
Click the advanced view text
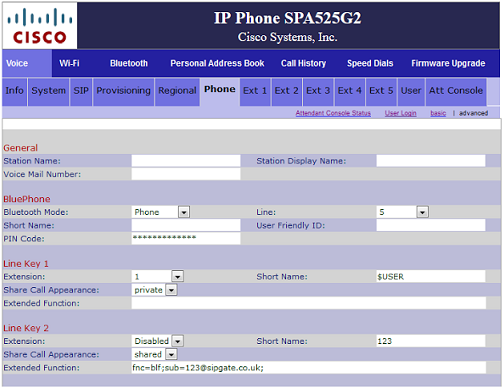(473, 113)
